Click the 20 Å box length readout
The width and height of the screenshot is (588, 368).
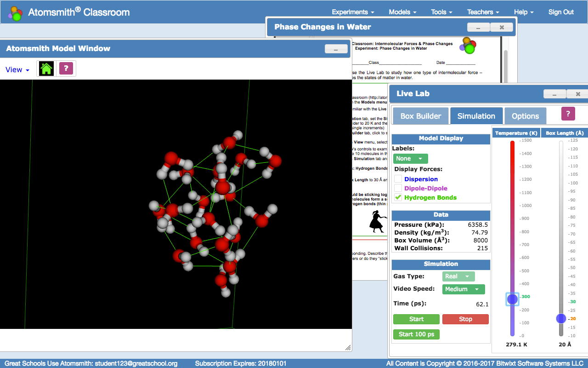pos(565,345)
